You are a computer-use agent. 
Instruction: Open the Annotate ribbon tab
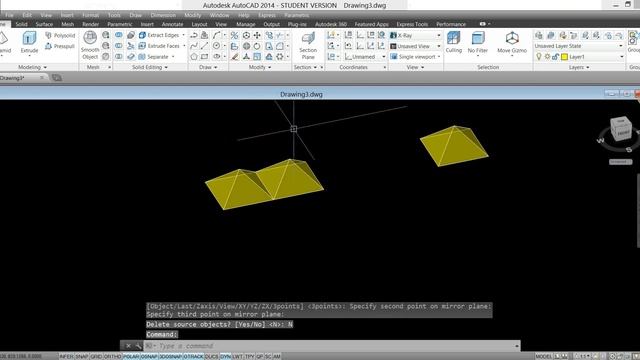coord(172,24)
